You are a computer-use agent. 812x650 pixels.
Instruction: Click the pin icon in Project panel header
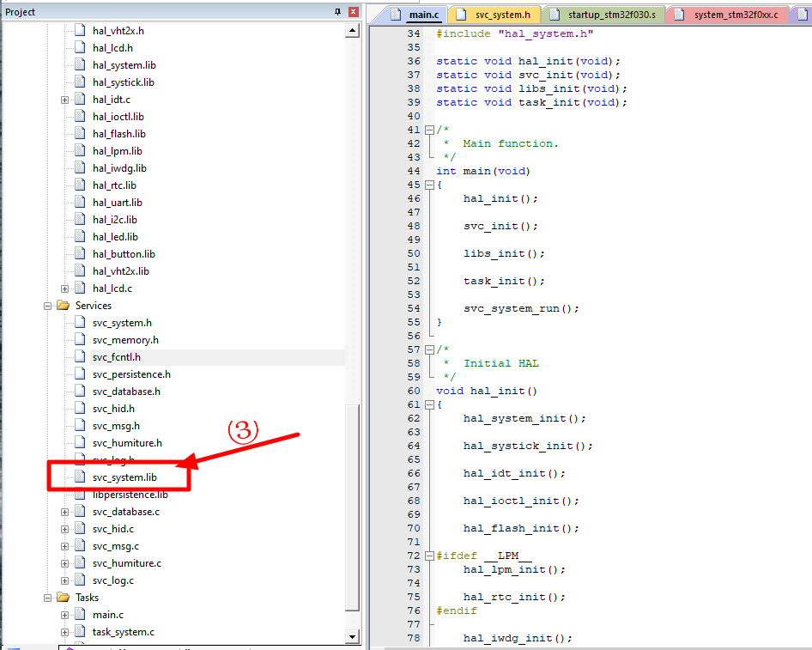337,12
